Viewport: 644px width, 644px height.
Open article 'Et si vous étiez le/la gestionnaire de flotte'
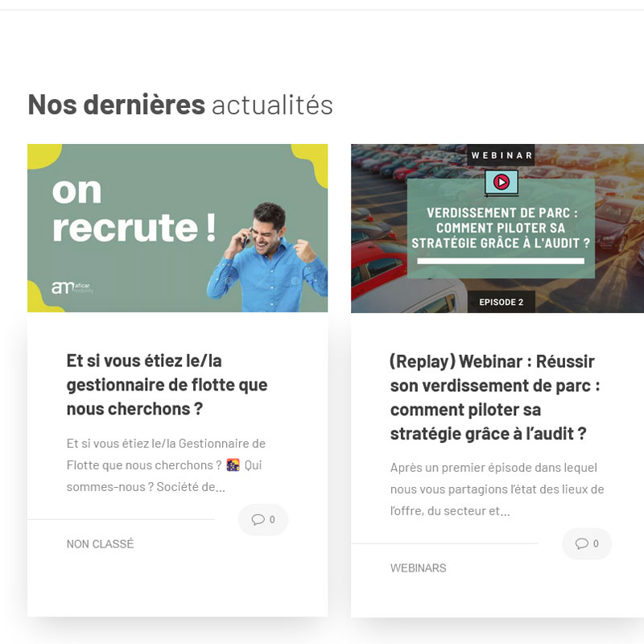click(x=167, y=385)
